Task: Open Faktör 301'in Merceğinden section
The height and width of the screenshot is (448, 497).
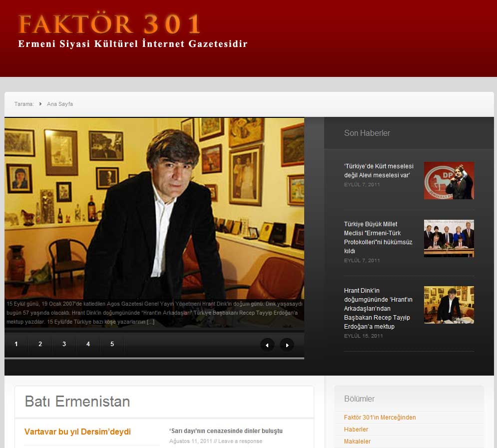Action: coord(380,418)
